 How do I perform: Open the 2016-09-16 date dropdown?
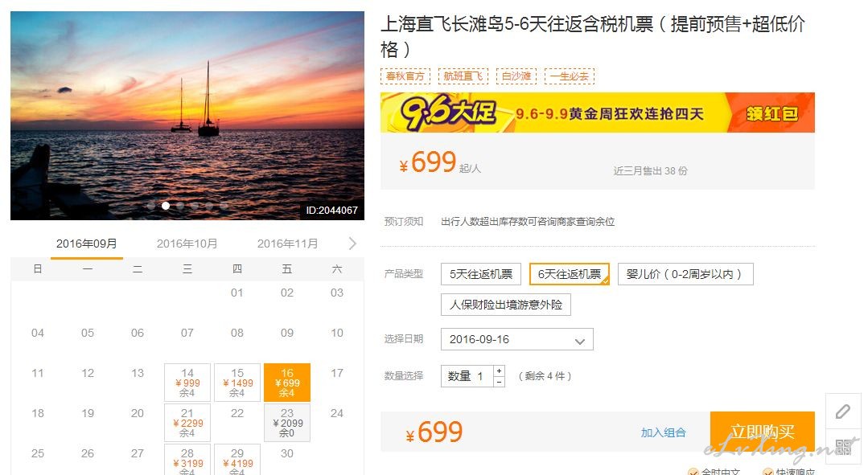[x=517, y=339]
